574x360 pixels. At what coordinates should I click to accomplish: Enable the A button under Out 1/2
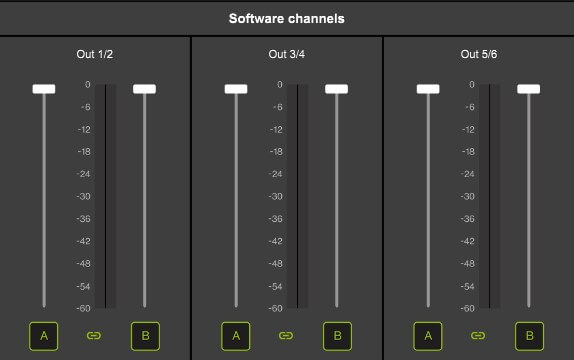click(x=44, y=336)
